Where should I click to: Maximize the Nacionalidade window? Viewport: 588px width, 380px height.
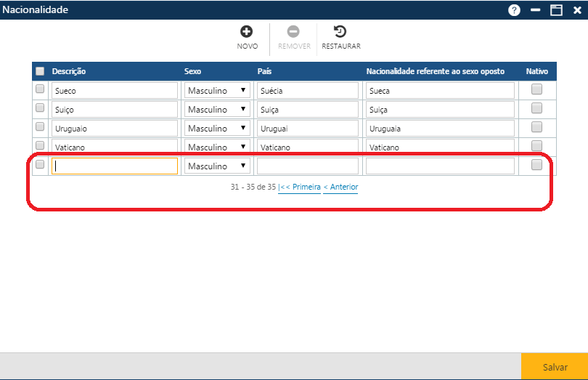(556, 10)
